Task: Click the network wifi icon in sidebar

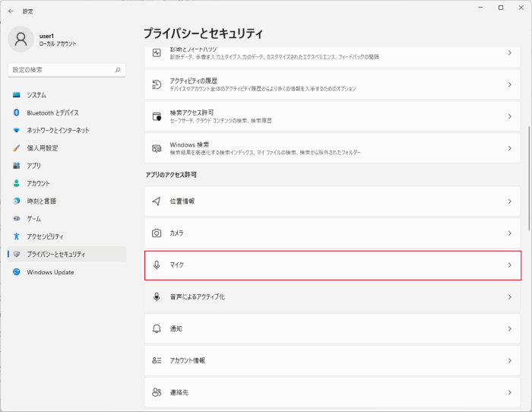Action: coord(16,130)
